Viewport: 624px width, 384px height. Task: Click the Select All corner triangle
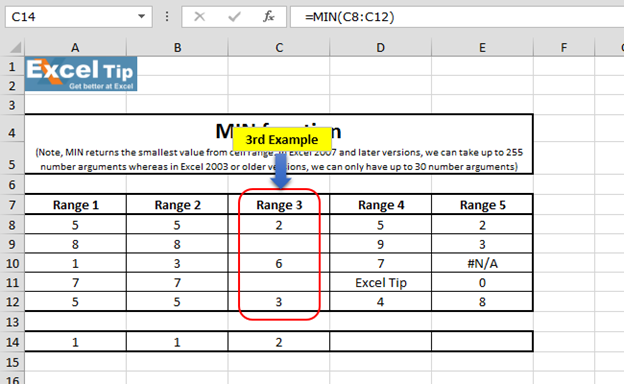15,48
